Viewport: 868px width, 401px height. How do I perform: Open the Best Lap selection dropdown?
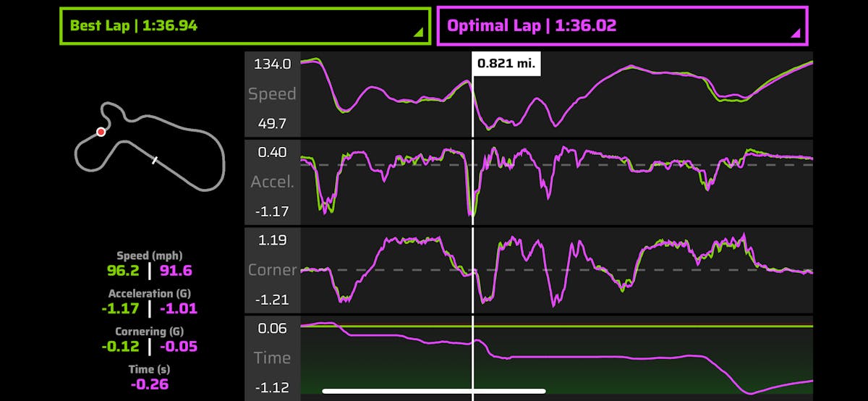[244, 26]
